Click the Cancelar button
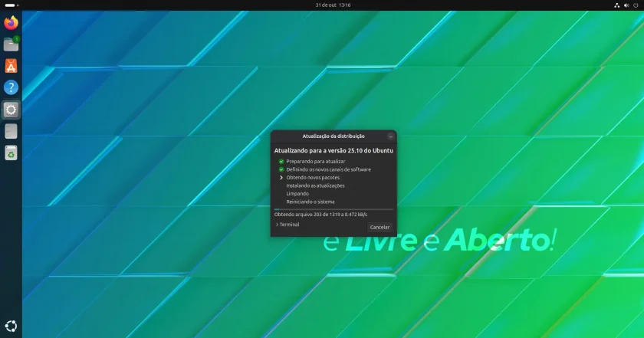The height and width of the screenshot is (338, 644). (x=379, y=227)
